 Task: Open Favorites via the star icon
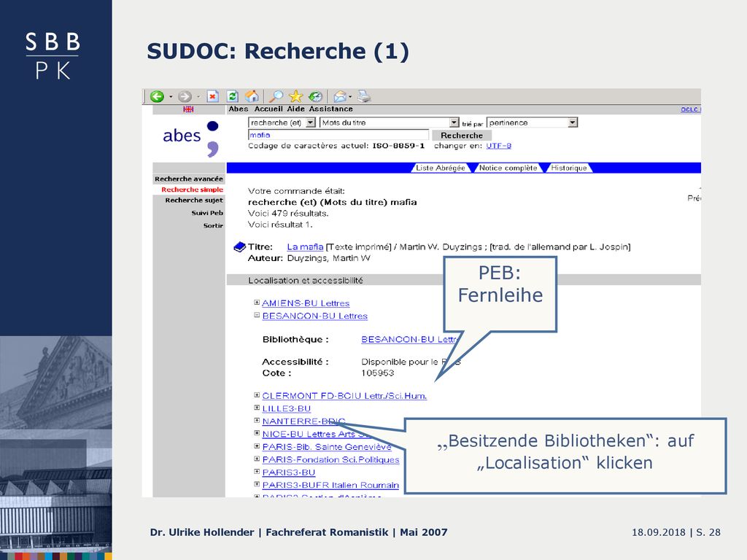click(x=296, y=97)
